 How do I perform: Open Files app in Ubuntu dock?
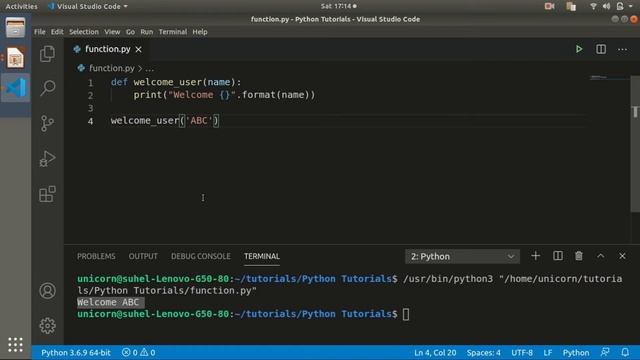click(x=15, y=27)
